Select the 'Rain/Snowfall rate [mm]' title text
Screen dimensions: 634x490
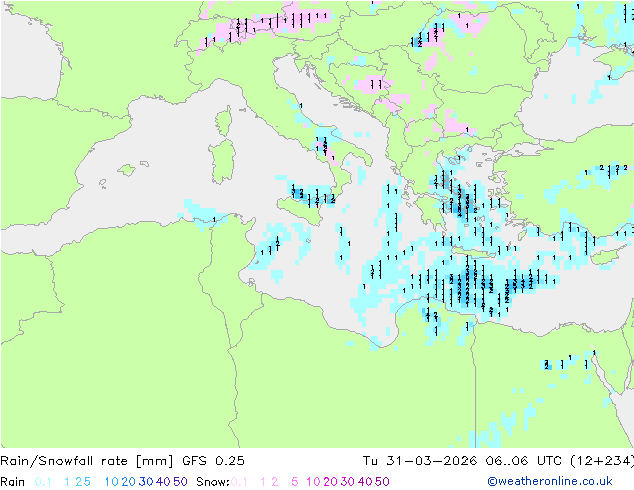click(87, 461)
